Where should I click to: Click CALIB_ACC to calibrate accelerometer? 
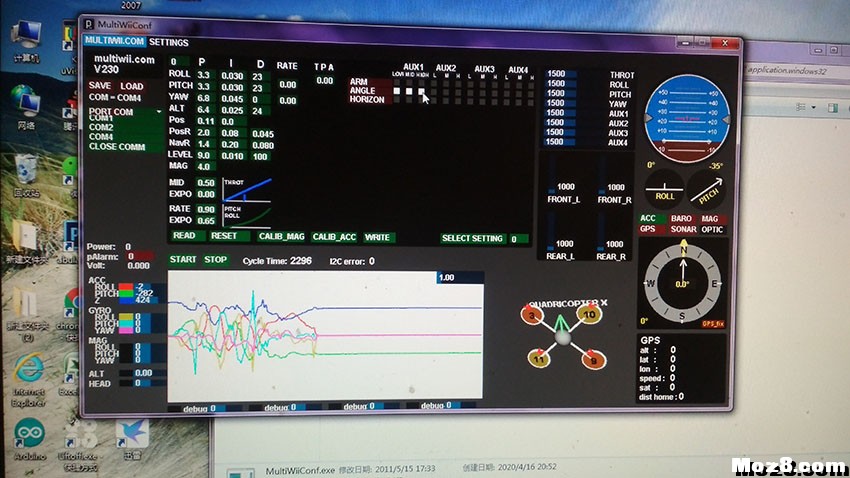tap(334, 237)
